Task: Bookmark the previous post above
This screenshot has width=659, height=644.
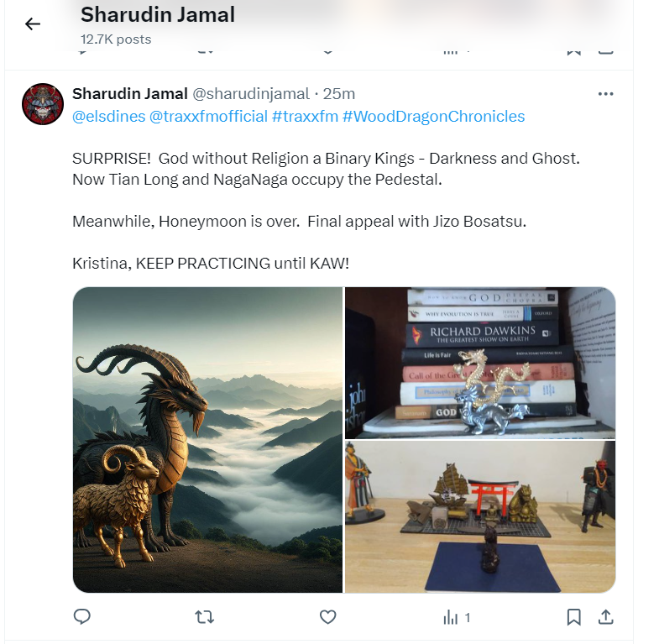Action: tap(573, 52)
